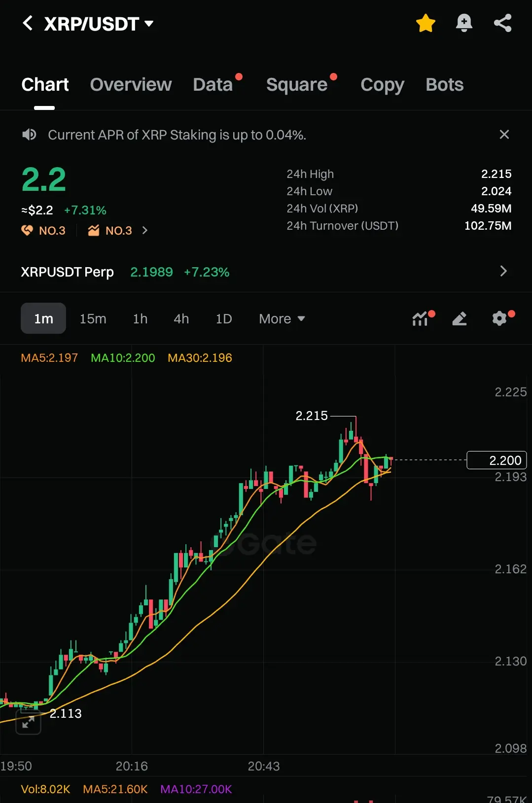Tap the 20:16 time axis label

click(x=132, y=766)
